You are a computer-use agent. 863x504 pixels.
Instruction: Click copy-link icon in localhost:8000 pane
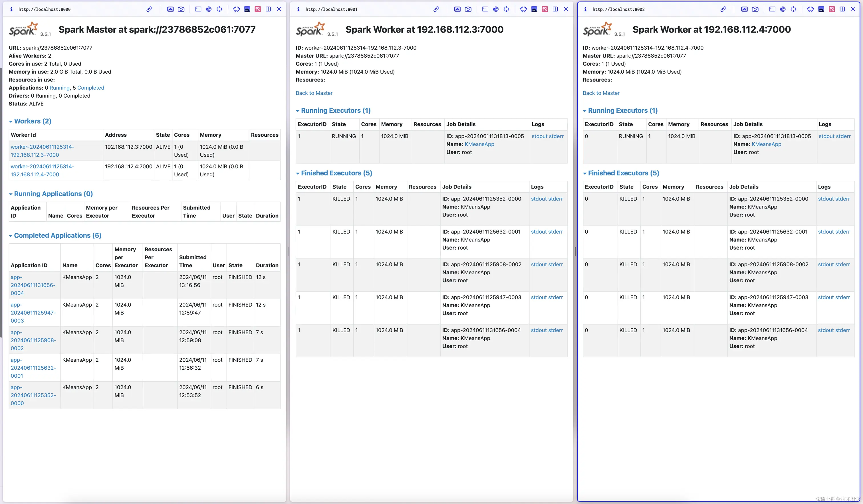[x=149, y=9]
